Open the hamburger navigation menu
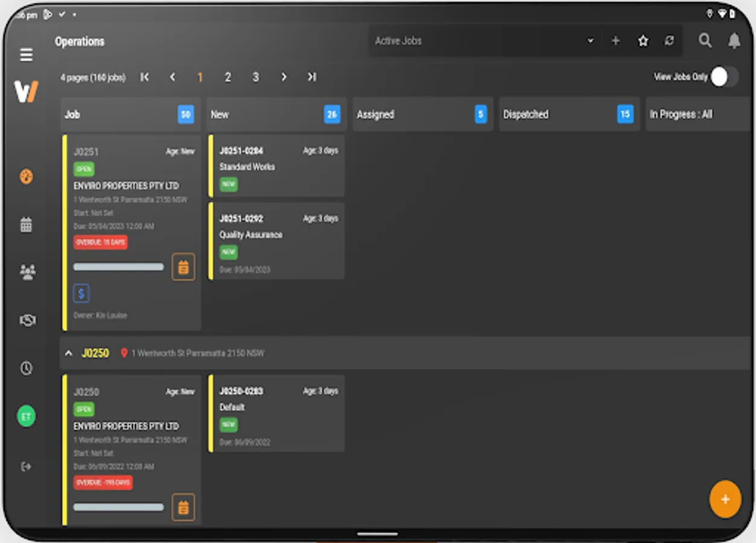The height and width of the screenshot is (543, 756). tap(26, 55)
